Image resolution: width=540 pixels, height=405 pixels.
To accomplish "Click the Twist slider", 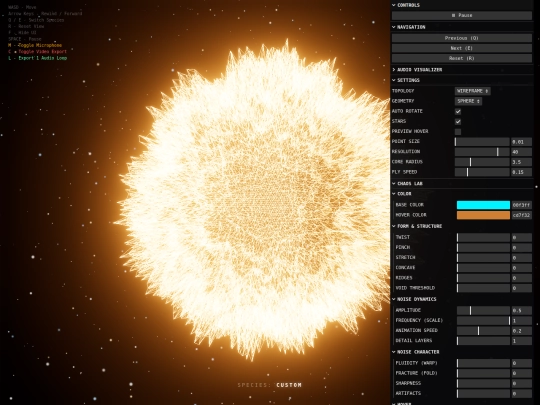I will pos(483,237).
